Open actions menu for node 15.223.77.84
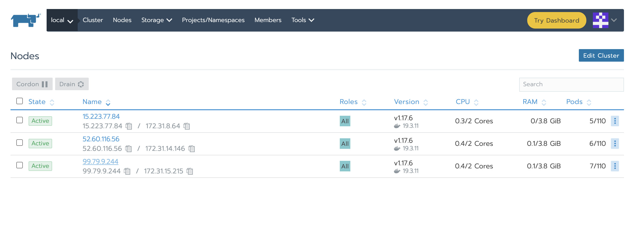The image size is (644, 228). (615, 121)
